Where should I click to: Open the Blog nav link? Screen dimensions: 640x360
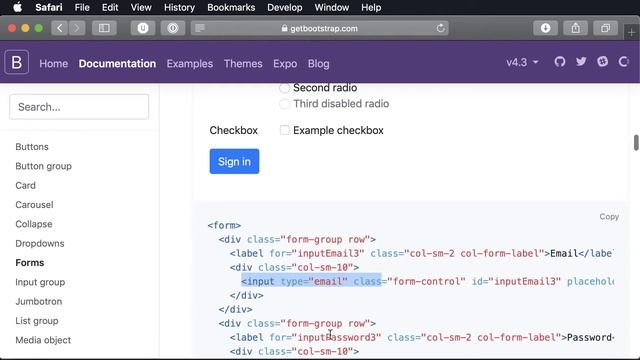click(318, 64)
